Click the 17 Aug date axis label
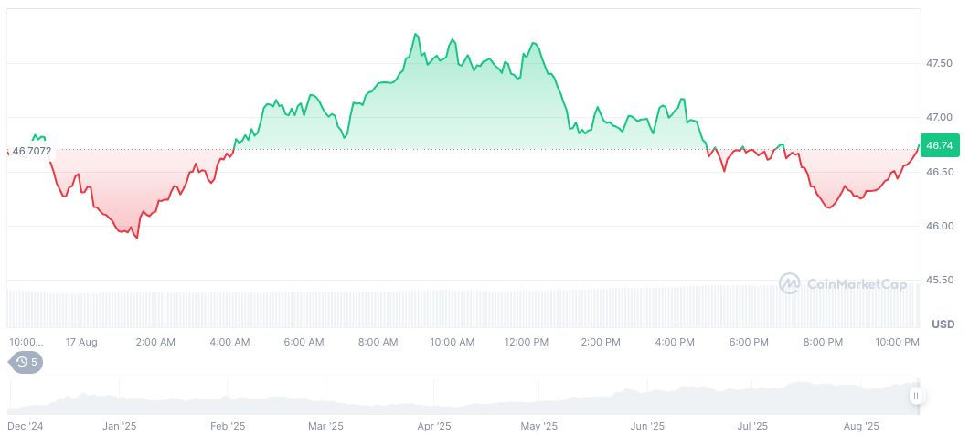Viewport: 980px width, 436px height. tap(81, 342)
